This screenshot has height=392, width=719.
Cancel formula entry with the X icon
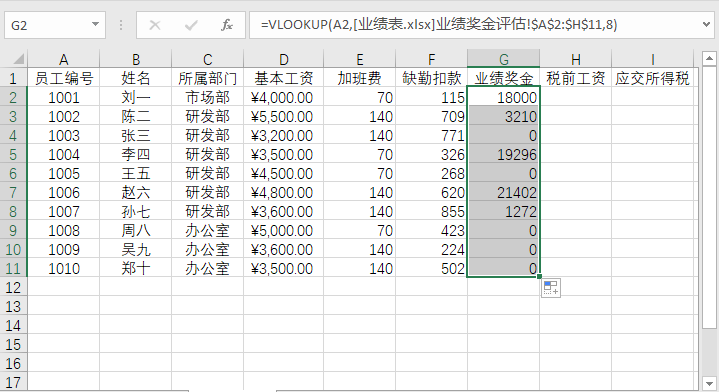(x=155, y=25)
